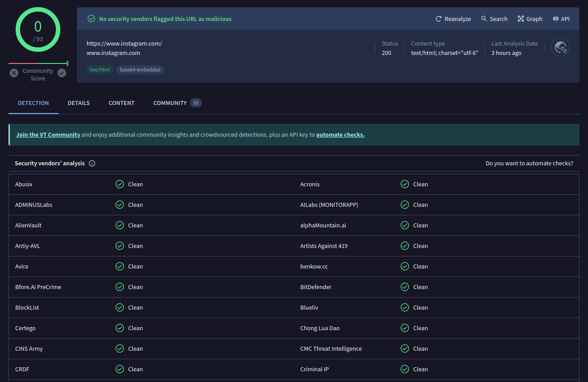Click the Clean check icon for Chong Lua Dao
The image size is (588, 382).
click(x=405, y=328)
